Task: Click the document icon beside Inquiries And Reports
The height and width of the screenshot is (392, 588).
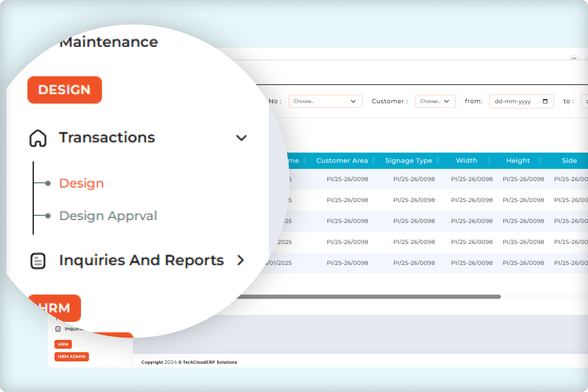Action: tap(38, 261)
